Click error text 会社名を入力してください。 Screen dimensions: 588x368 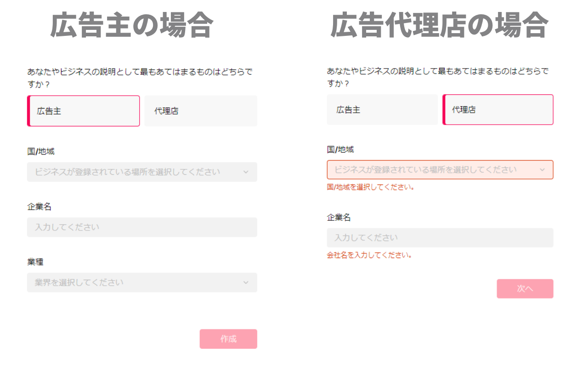pyautogui.click(x=369, y=255)
